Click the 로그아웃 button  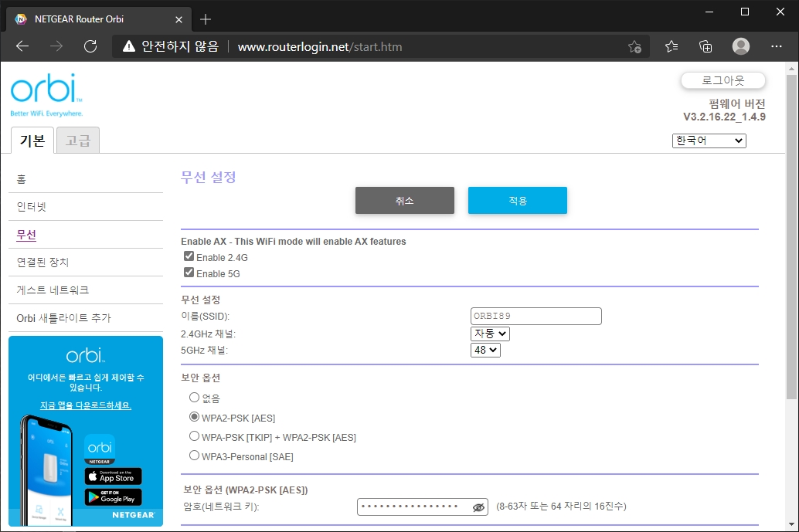[722, 80]
